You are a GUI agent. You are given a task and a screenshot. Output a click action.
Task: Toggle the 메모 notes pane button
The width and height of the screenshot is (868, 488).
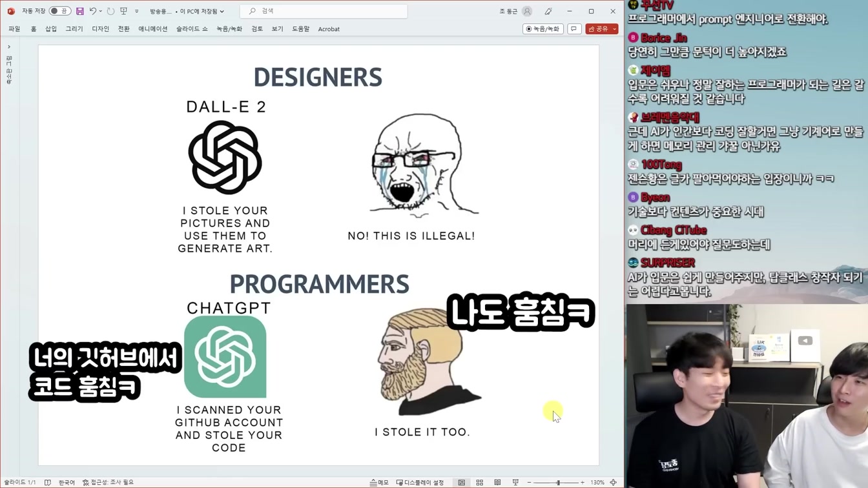coord(380,482)
